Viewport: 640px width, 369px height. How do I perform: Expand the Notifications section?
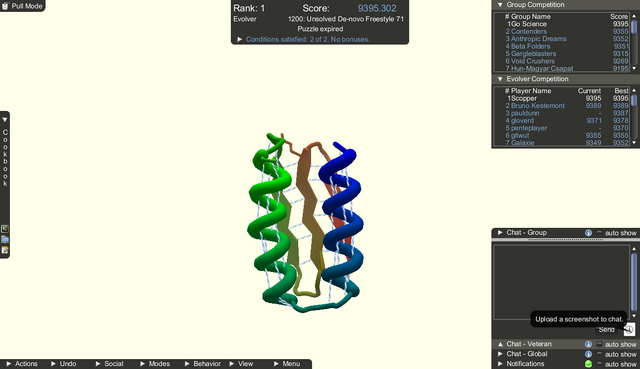[x=500, y=364]
